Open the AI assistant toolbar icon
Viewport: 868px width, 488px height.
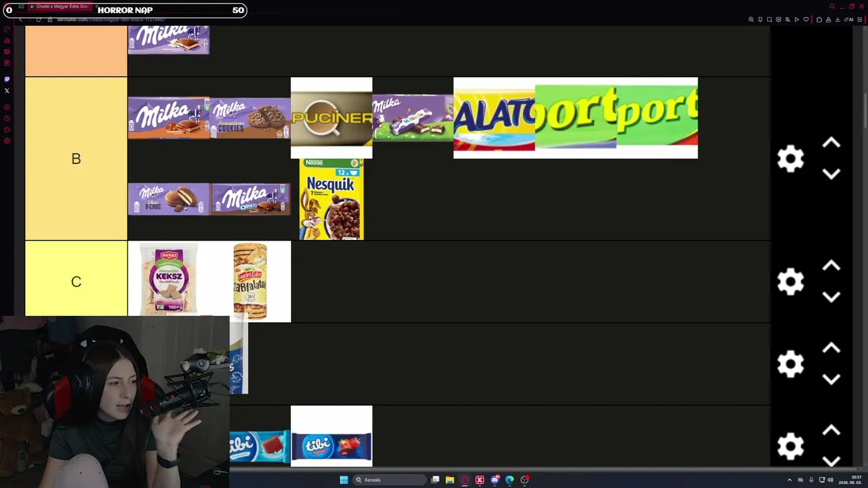[849, 20]
